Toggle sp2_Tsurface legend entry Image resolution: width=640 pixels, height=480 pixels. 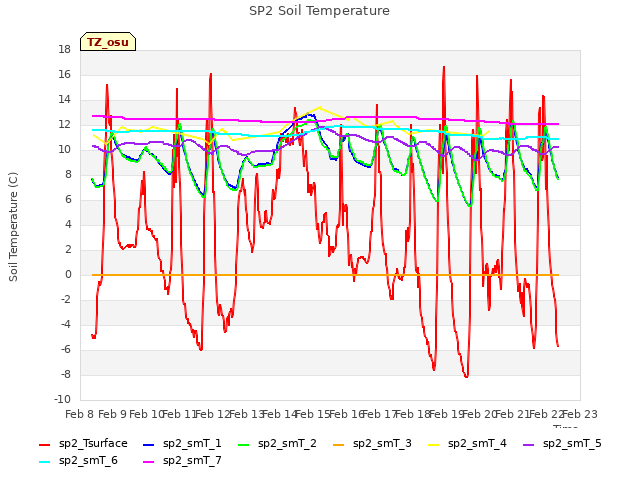point(83,443)
